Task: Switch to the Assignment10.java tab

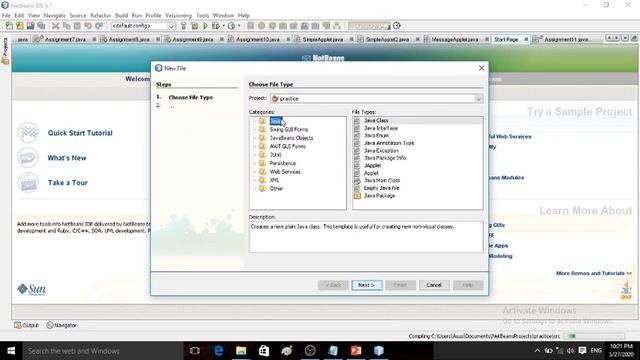Action: (x=258, y=39)
